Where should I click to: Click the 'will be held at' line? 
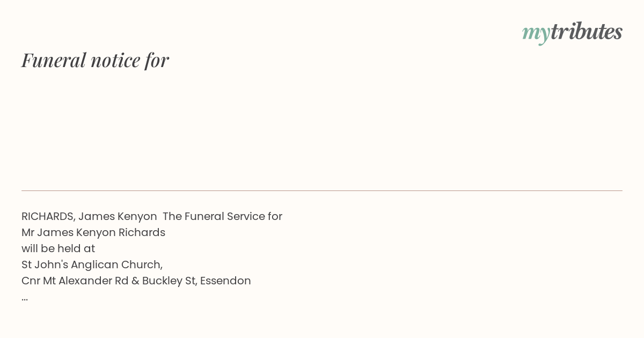(x=58, y=248)
